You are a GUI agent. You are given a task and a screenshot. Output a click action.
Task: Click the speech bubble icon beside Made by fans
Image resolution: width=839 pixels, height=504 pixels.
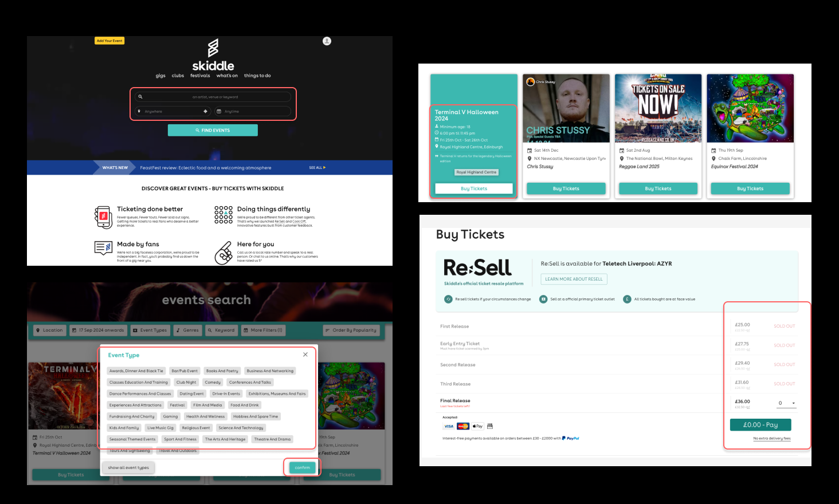pyautogui.click(x=103, y=248)
